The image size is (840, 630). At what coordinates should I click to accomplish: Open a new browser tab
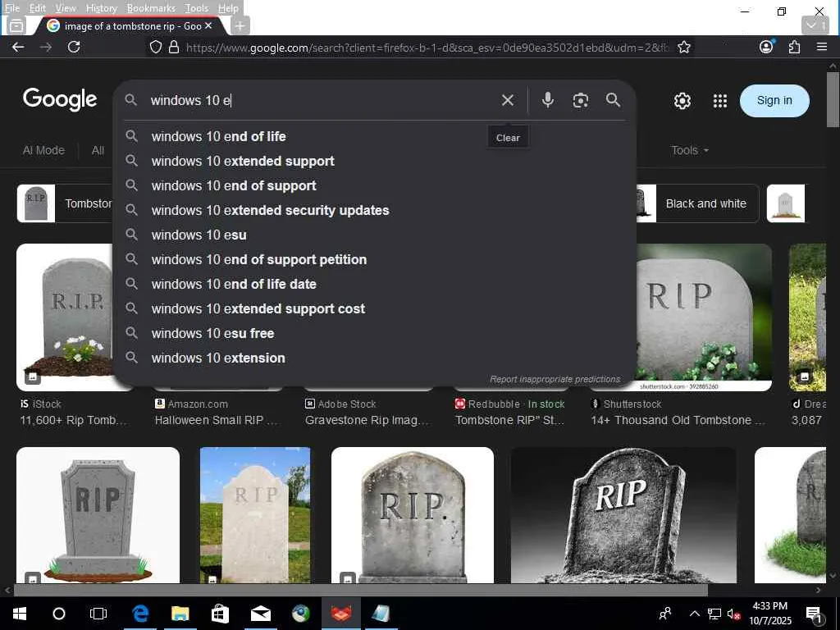[x=240, y=25]
